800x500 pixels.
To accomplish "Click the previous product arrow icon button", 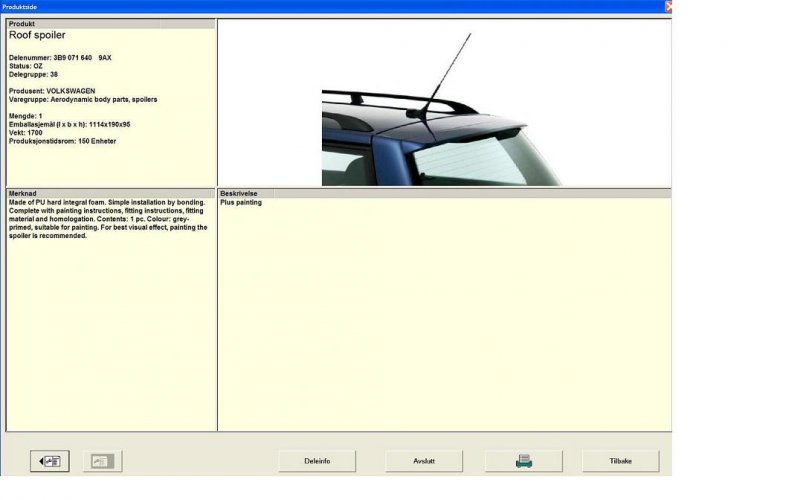I will (x=48, y=461).
